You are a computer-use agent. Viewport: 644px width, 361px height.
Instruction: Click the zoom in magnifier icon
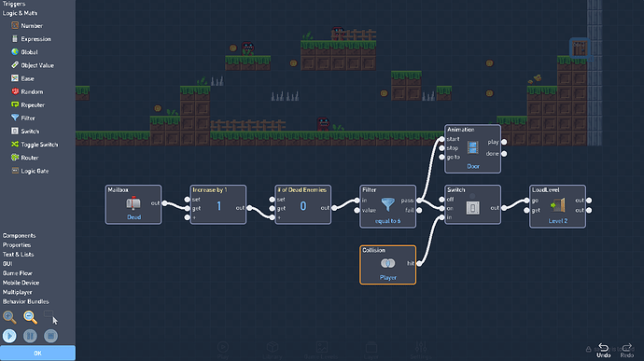(x=9, y=317)
